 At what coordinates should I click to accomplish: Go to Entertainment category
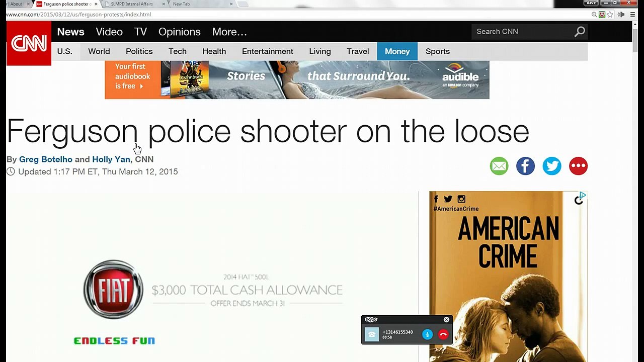pos(268,51)
